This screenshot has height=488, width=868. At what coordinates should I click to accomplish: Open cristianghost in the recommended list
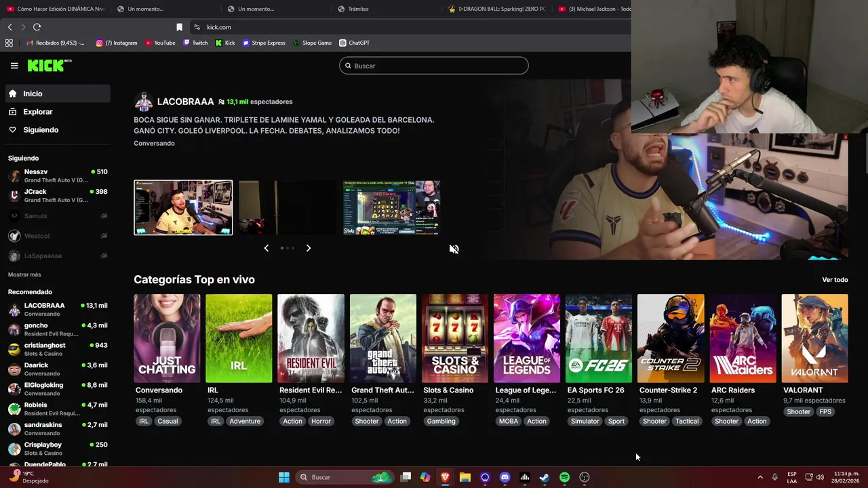[58, 349]
